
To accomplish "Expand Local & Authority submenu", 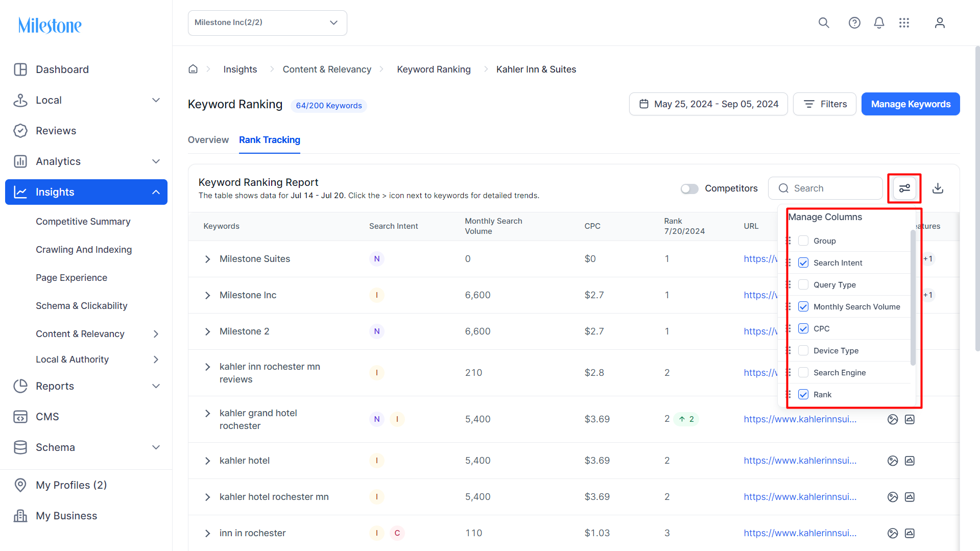I will [156, 360].
